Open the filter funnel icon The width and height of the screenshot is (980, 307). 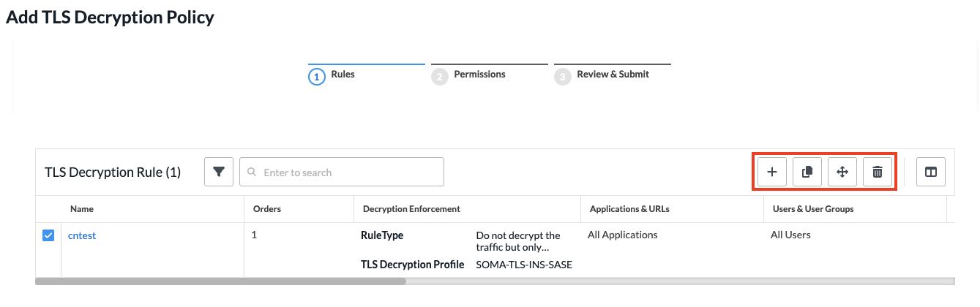(x=219, y=172)
